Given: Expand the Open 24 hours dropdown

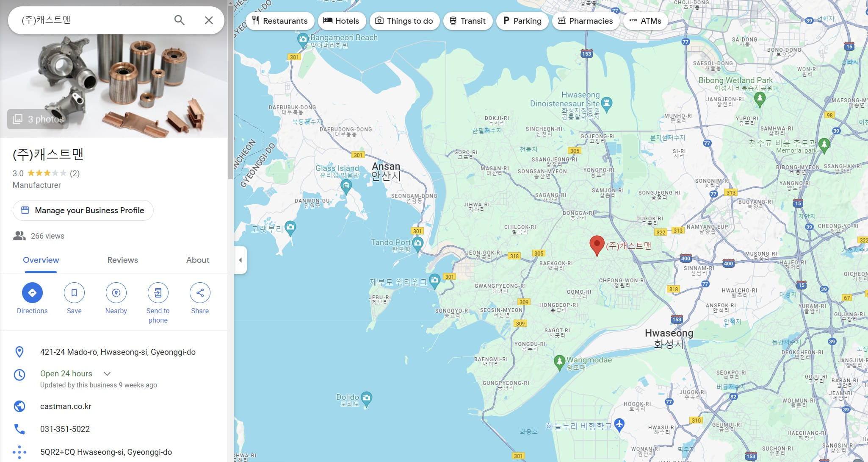Looking at the screenshot, I should point(107,374).
